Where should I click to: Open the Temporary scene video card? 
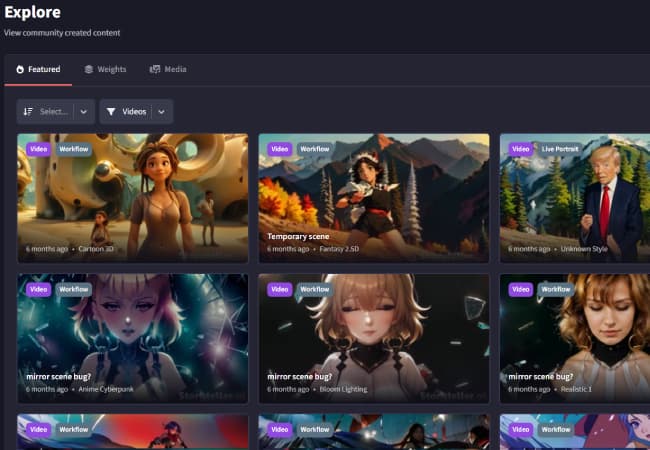point(374,198)
